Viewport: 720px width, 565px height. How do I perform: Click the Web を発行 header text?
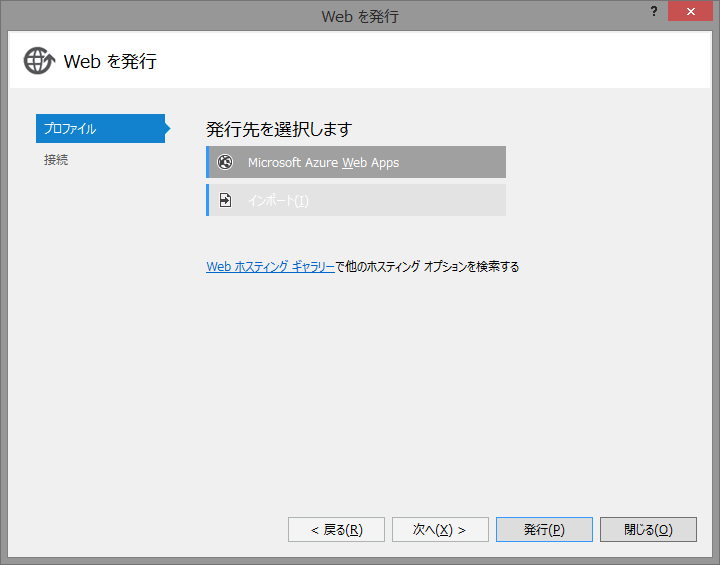click(110, 62)
